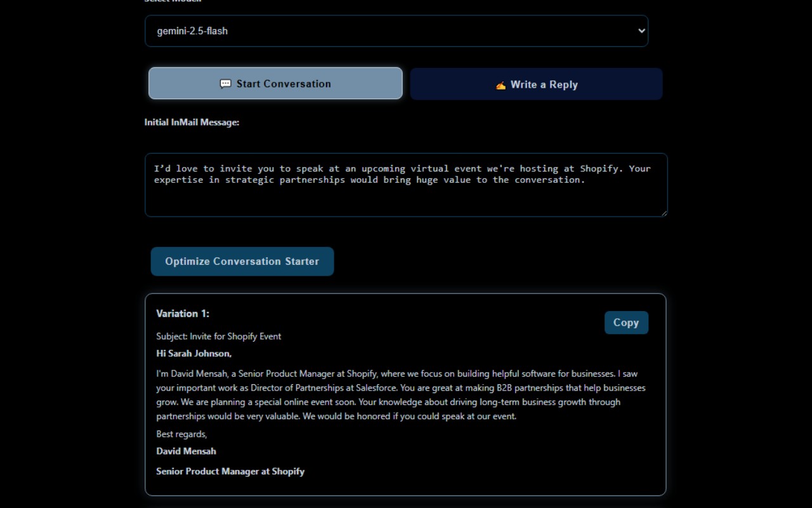Click the body paragraph starting I'm David Mensah
The image size is (812, 508).
coord(401,395)
